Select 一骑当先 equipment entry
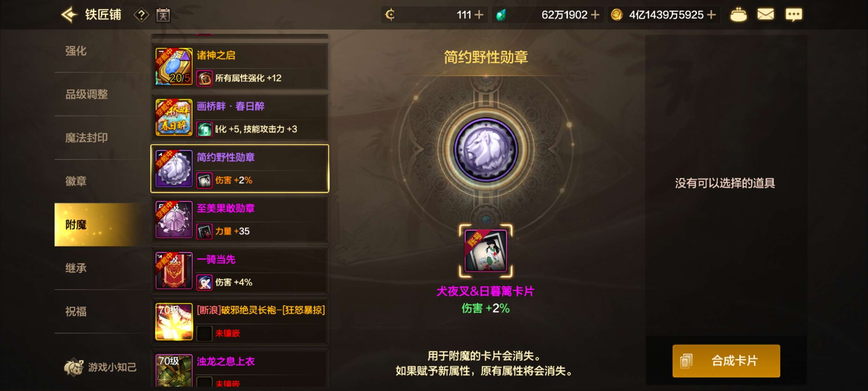This screenshot has width=868, height=391. click(x=240, y=270)
